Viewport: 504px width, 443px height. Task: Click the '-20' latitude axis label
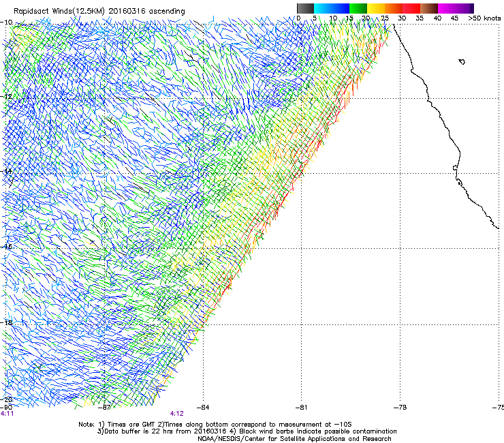7,400
